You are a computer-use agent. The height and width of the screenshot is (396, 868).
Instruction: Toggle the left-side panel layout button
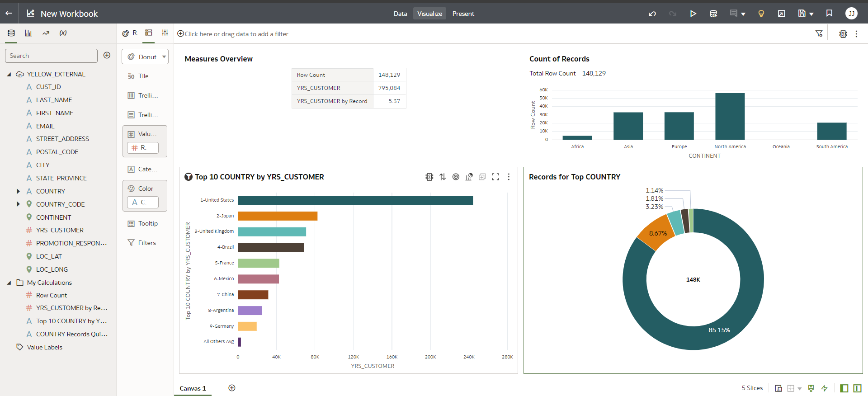click(844, 388)
